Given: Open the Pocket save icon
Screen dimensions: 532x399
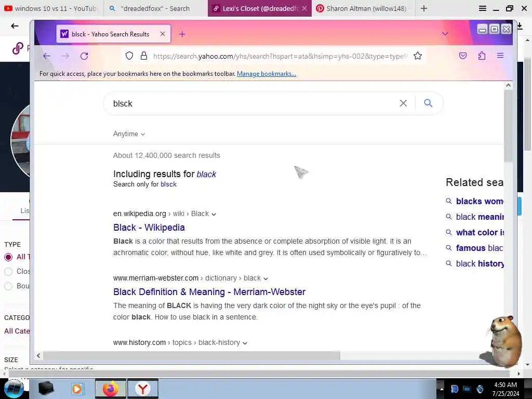Looking at the screenshot, I should click(x=463, y=56).
